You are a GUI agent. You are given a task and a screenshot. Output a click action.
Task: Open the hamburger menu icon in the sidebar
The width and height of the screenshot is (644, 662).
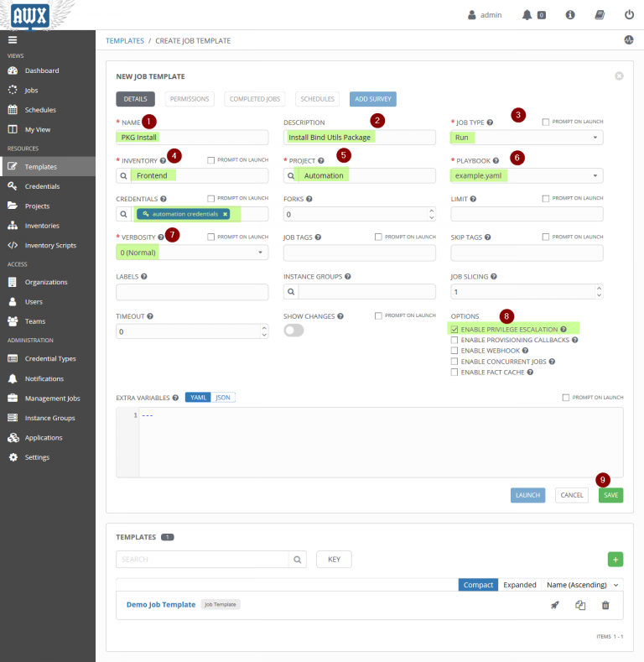click(13, 39)
